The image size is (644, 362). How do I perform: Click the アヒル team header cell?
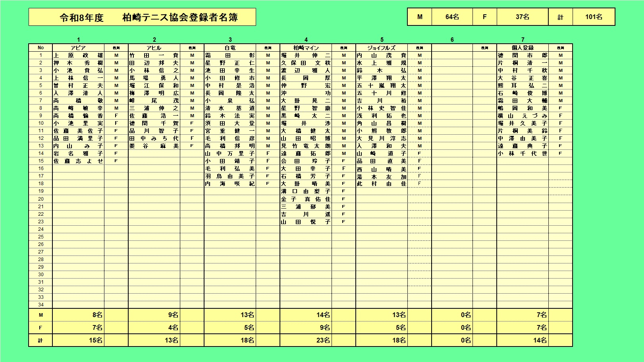[x=154, y=48]
